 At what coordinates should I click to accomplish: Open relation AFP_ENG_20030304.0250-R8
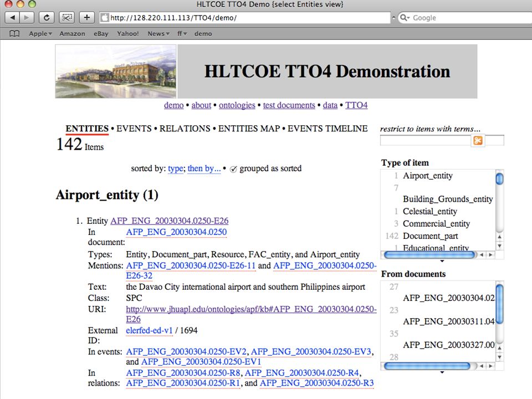(183, 373)
